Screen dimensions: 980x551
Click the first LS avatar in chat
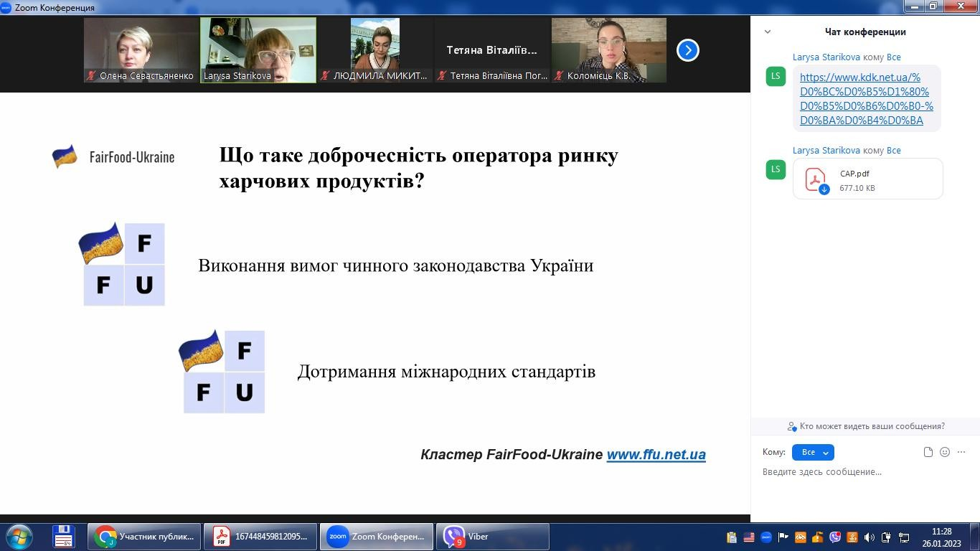[776, 77]
